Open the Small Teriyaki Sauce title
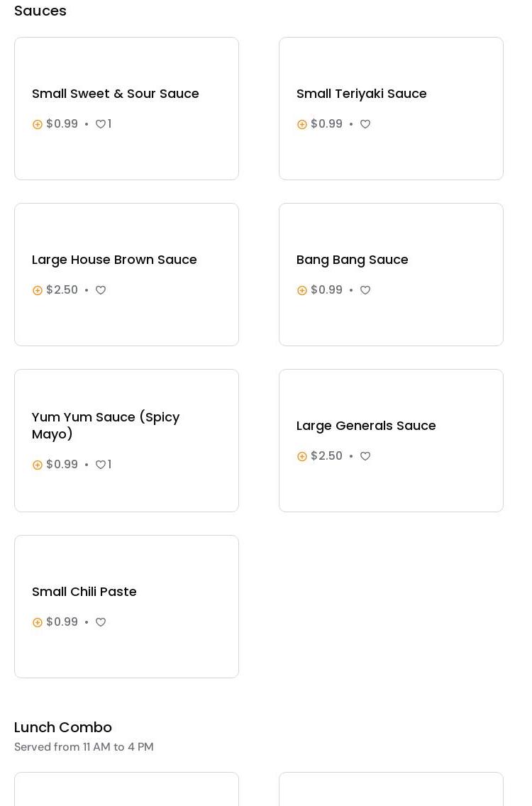This screenshot has height=806, width=532. [361, 94]
